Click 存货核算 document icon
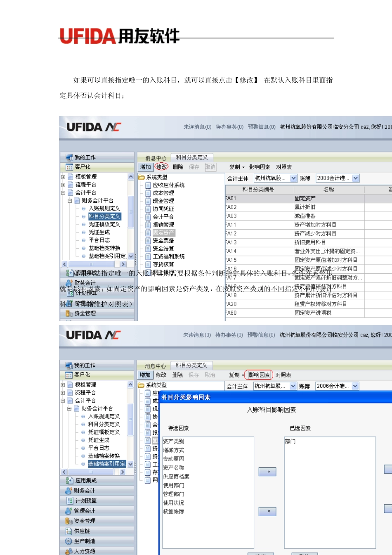392x555 pixels. coord(148,264)
